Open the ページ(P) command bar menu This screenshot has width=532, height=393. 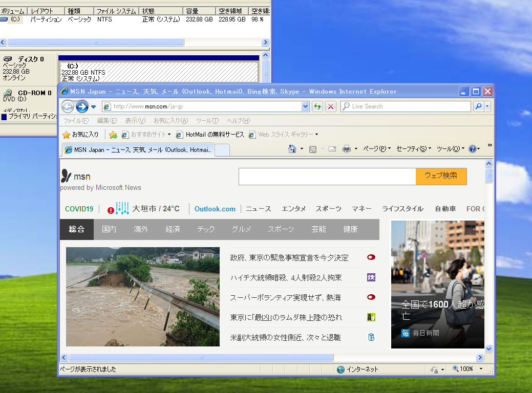click(377, 149)
